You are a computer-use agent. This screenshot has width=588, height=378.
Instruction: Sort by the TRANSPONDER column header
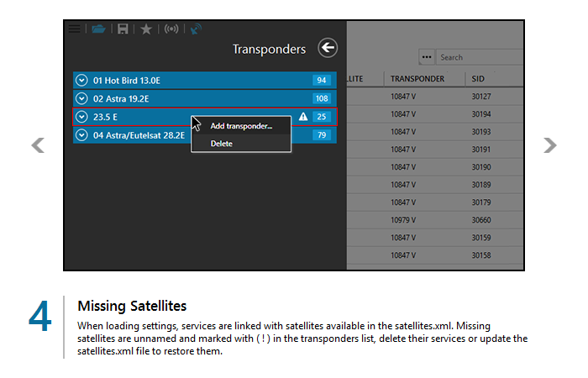[x=417, y=79]
